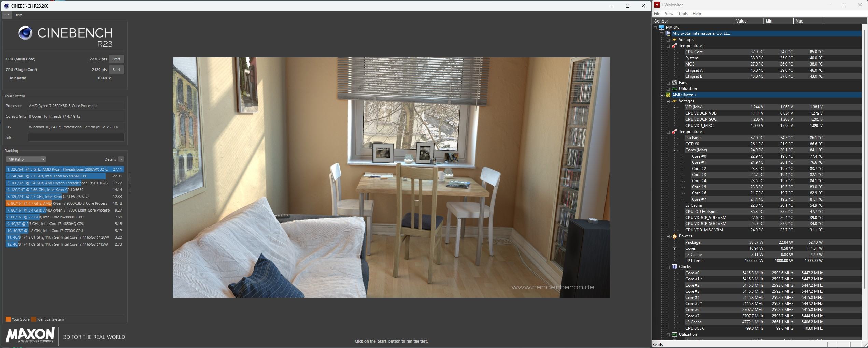The width and height of the screenshot is (868, 348).
Task: Open HWMonitor View menu
Action: tap(669, 14)
